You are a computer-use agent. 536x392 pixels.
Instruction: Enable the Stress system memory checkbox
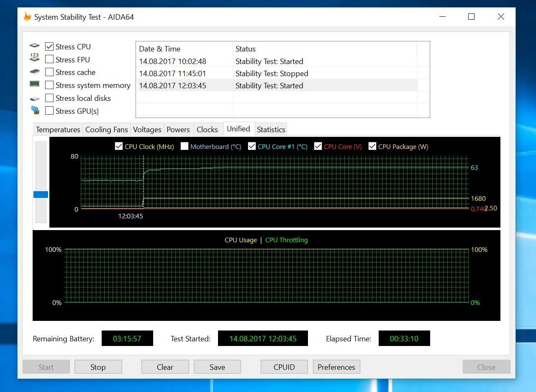[49, 85]
